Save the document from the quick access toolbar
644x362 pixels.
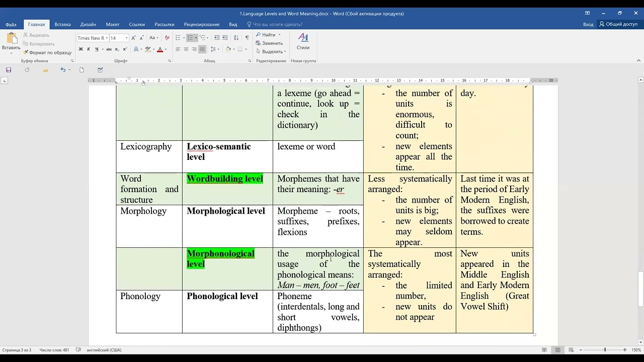pos(9,70)
